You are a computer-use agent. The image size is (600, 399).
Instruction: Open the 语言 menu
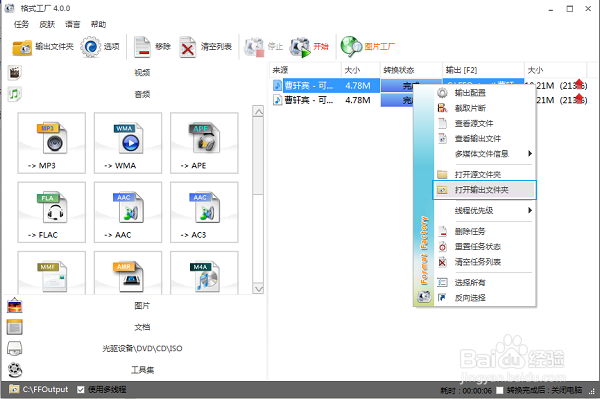pyautogui.click(x=73, y=24)
